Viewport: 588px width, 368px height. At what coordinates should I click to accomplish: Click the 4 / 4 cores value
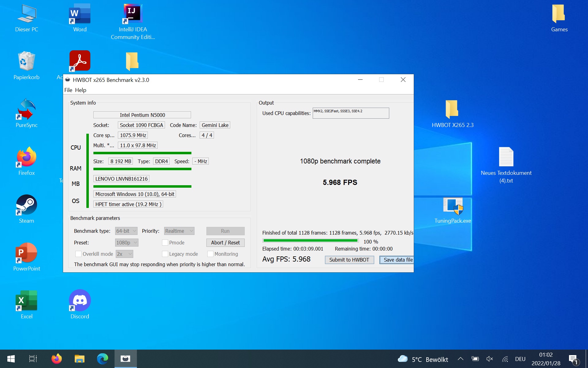click(x=207, y=135)
